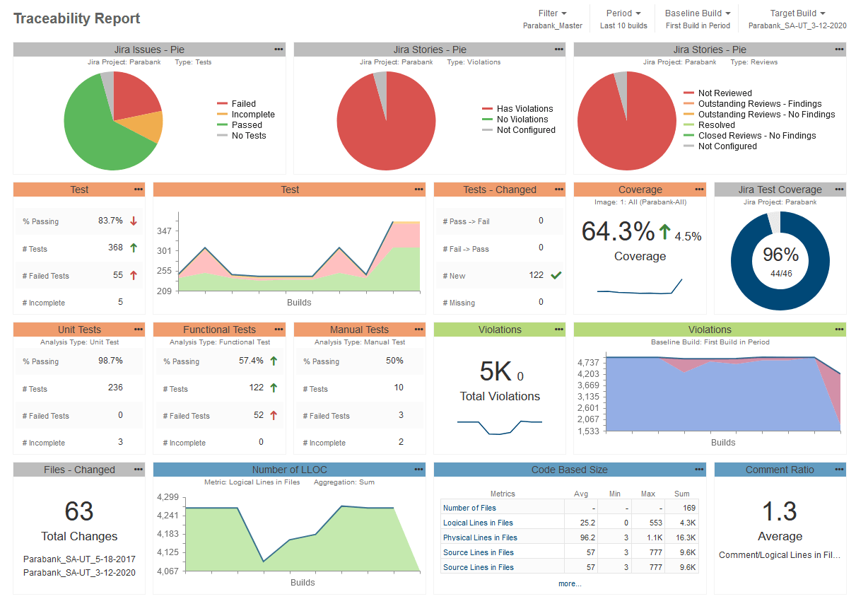Open menu of Test statistics widget with % Passing 83.7%
Viewport: 868px width, 599px height.
pos(139,190)
